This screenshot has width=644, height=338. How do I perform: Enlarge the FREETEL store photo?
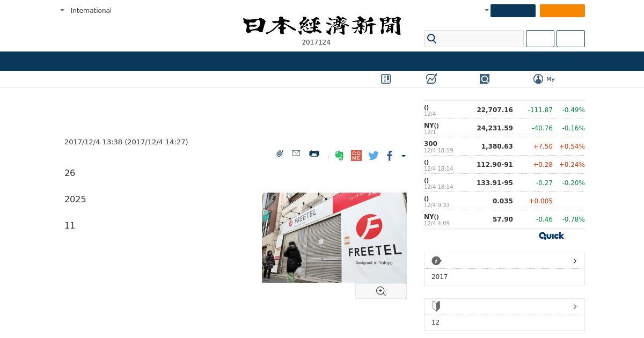pyautogui.click(x=334, y=238)
